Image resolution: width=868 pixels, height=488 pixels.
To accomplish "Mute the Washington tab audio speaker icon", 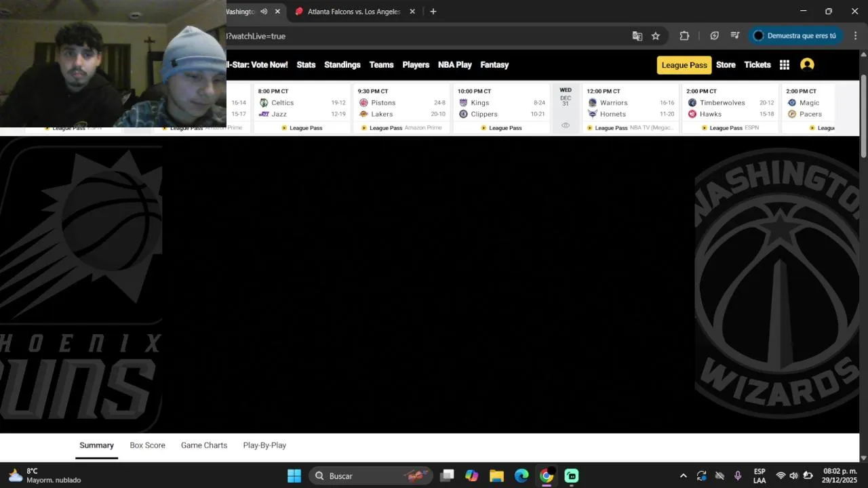I will point(264,12).
